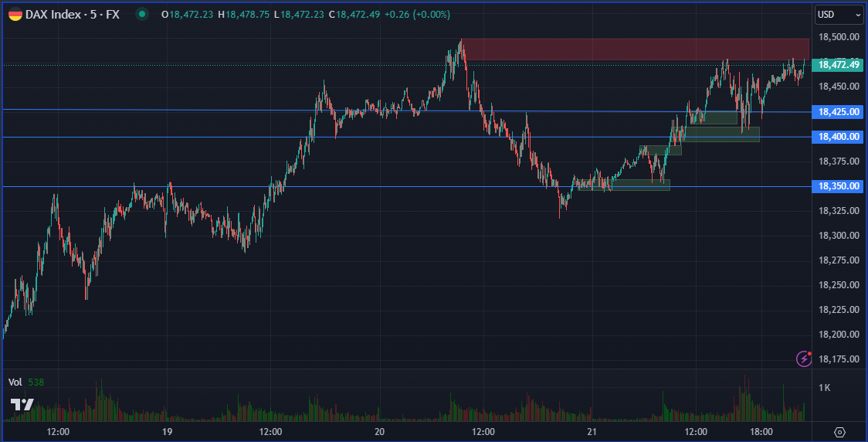Click the 18,450.00 price axis label

pos(839,87)
